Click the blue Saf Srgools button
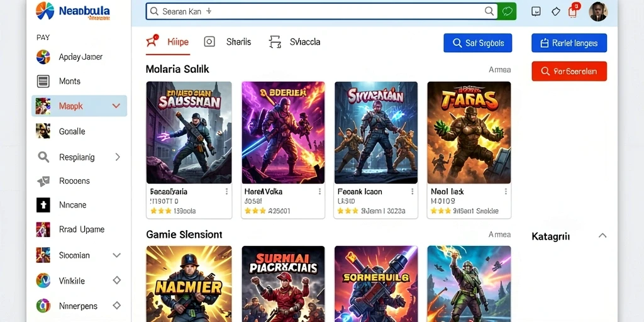Image resolution: width=644 pixels, height=322 pixels. [478, 43]
